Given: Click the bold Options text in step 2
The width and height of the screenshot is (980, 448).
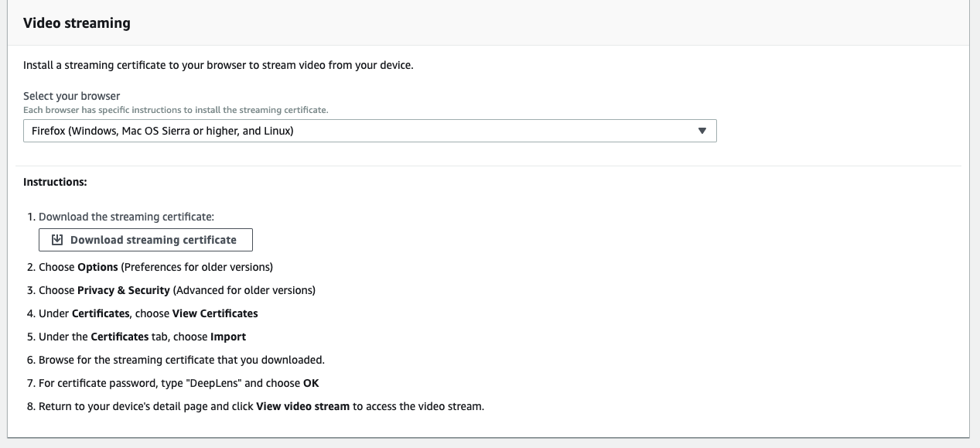Looking at the screenshot, I should [x=97, y=267].
